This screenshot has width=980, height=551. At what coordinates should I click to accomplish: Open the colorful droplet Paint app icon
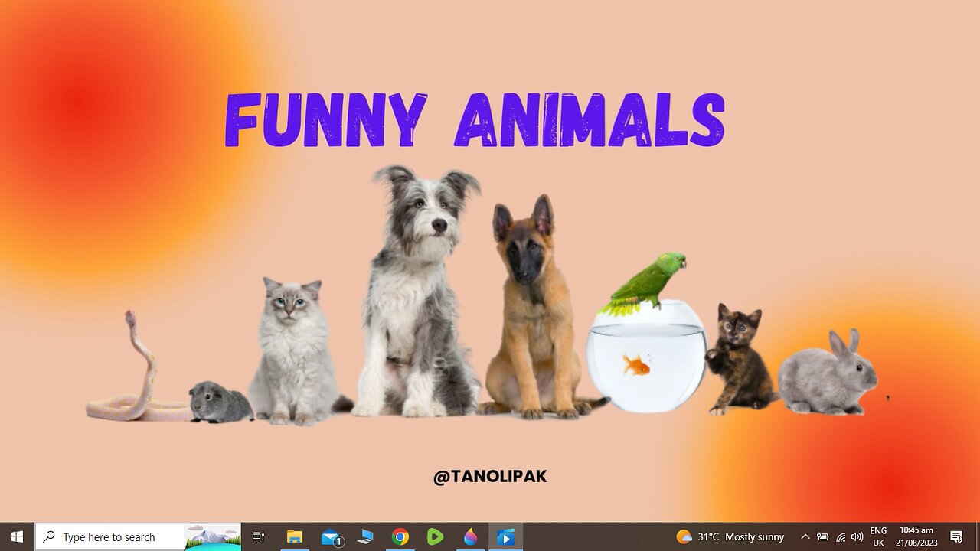pos(470,537)
